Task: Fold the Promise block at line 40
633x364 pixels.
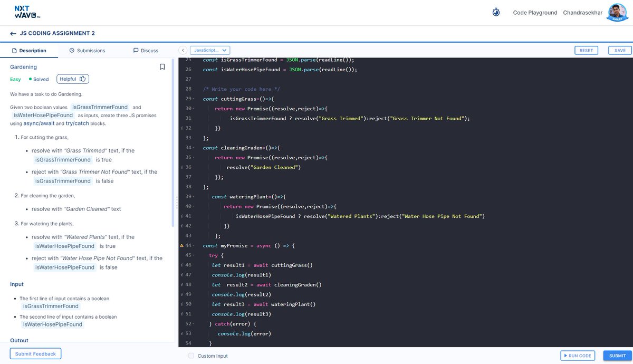Action: [195, 206]
